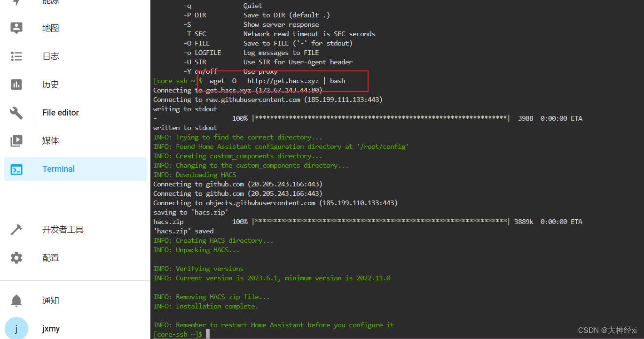The height and width of the screenshot is (339, 644).
Task: Click the jxmy user avatar
Action: coord(16,329)
